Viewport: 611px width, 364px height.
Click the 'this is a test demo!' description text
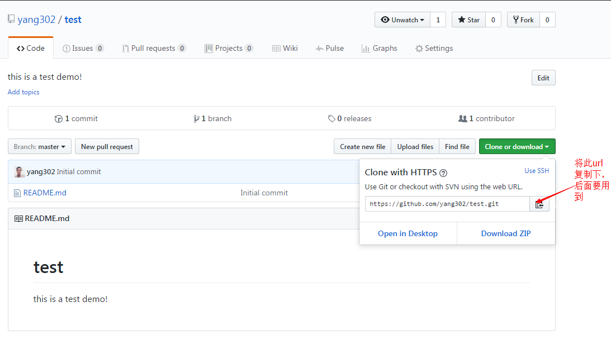tap(45, 77)
